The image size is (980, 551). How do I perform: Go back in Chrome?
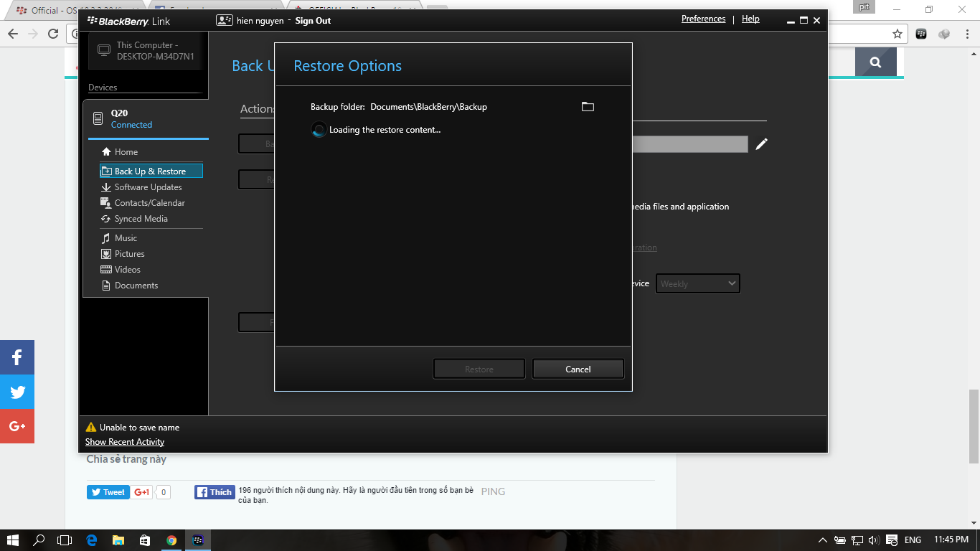(12, 34)
